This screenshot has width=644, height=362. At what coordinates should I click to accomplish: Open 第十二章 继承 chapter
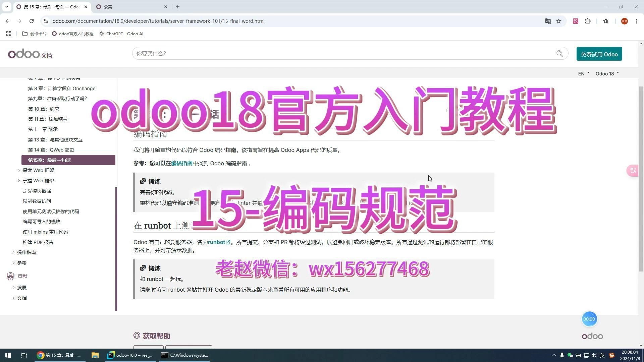coord(43,129)
